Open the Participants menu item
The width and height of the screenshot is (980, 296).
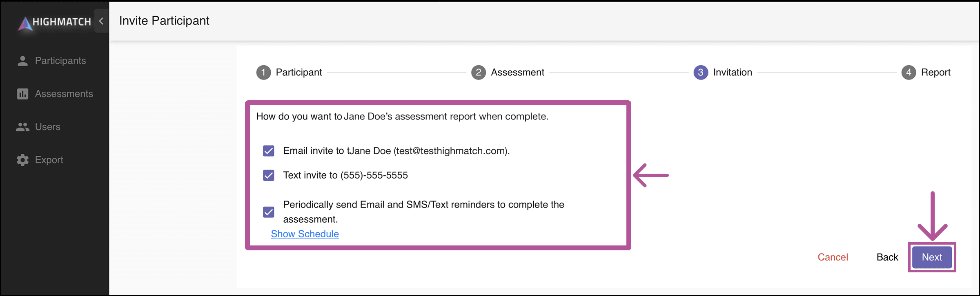point(60,61)
